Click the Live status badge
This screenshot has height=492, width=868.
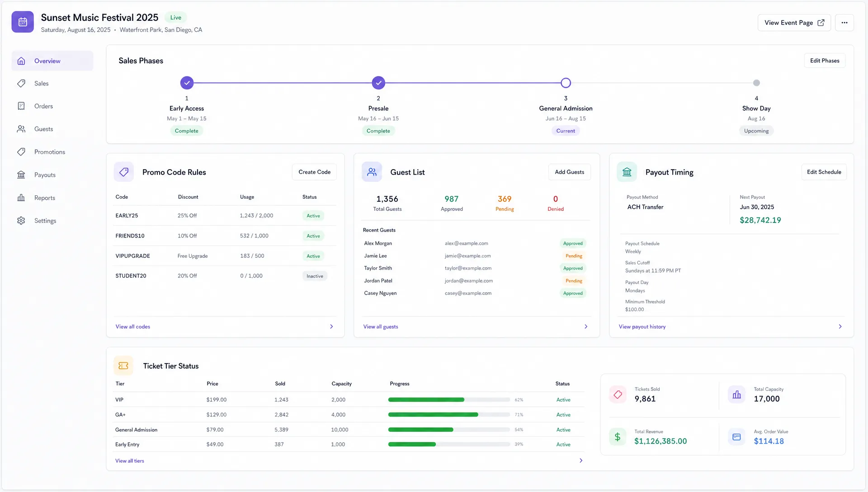pos(175,18)
